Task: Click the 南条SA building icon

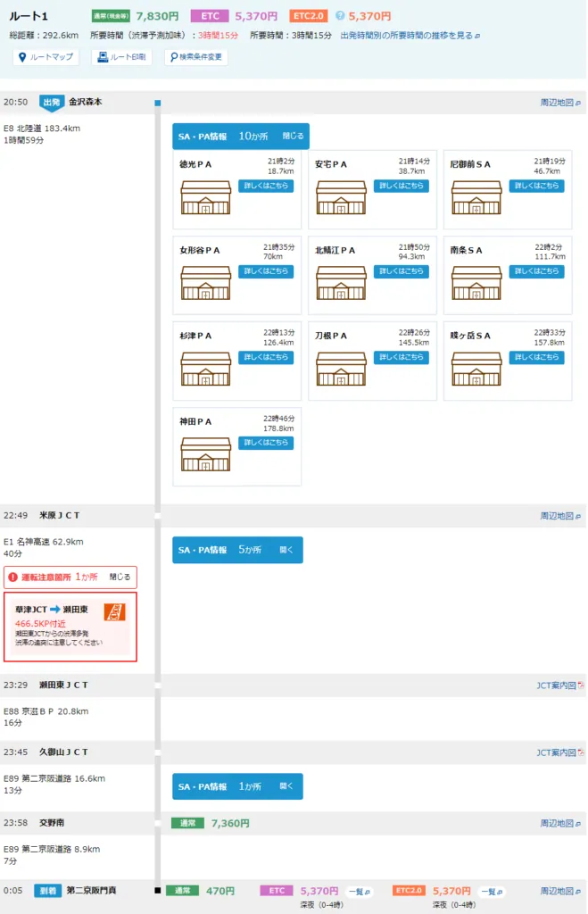Action: (x=476, y=283)
